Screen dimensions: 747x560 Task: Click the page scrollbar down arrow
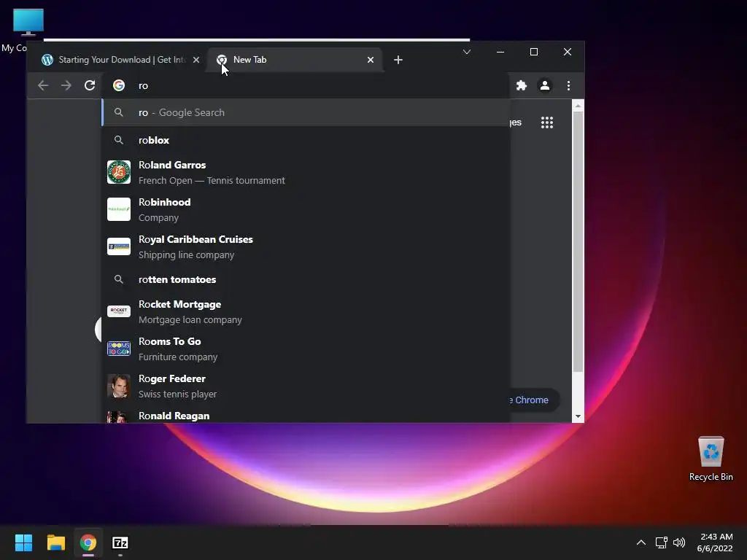click(x=578, y=416)
